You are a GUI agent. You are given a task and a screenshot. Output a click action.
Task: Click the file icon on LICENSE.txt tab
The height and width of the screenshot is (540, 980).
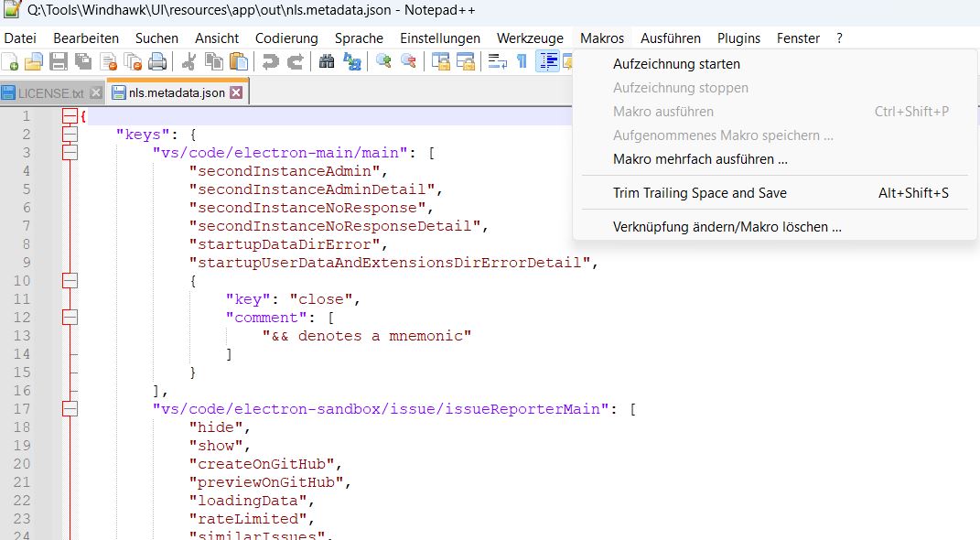point(8,93)
